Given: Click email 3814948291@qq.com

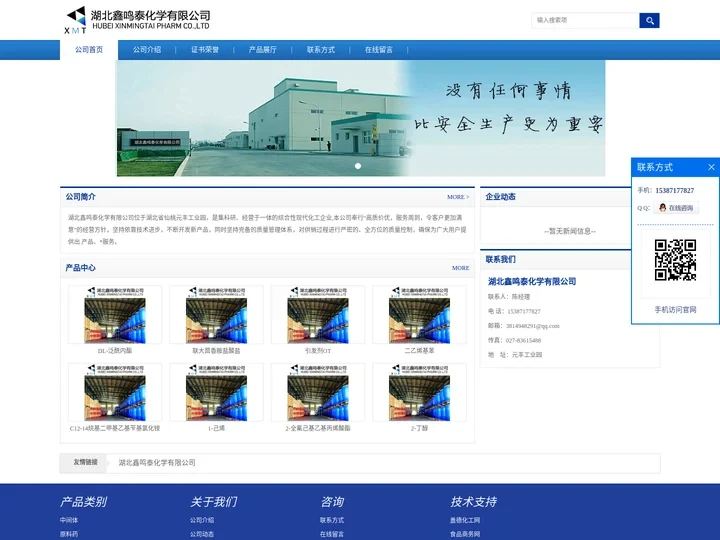Looking at the screenshot, I should coord(533,326).
